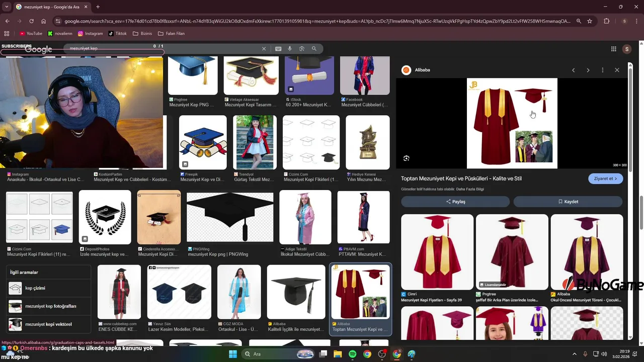Click the taskbar volume icon
This screenshot has height=362, width=644.
(x=604, y=354)
